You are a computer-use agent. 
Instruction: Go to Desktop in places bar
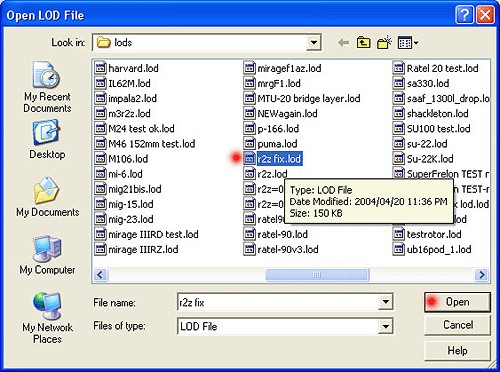(x=47, y=140)
